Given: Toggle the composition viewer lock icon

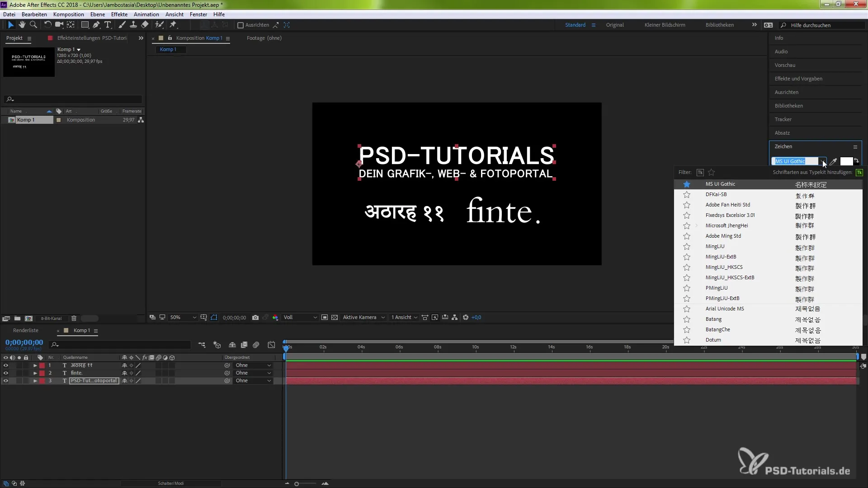Looking at the screenshot, I should tap(170, 38).
